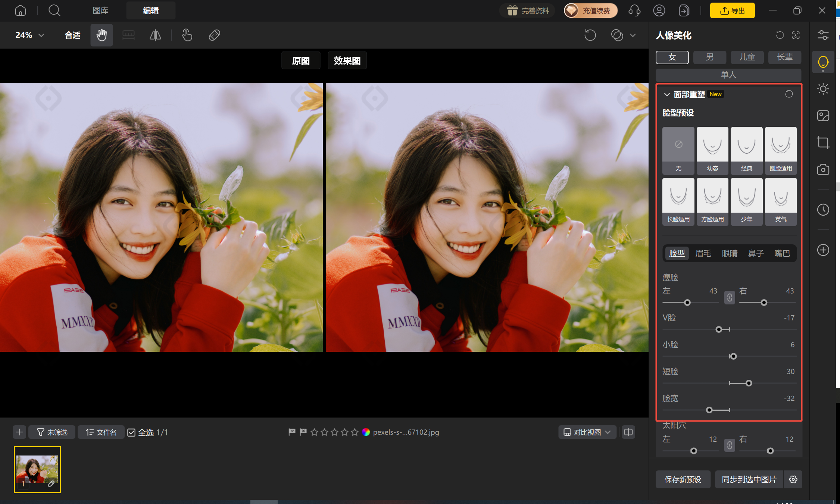The height and width of the screenshot is (504, 840).
Task: Open the camera snapshot sidebar icon
Action: [x=823, y=169]
